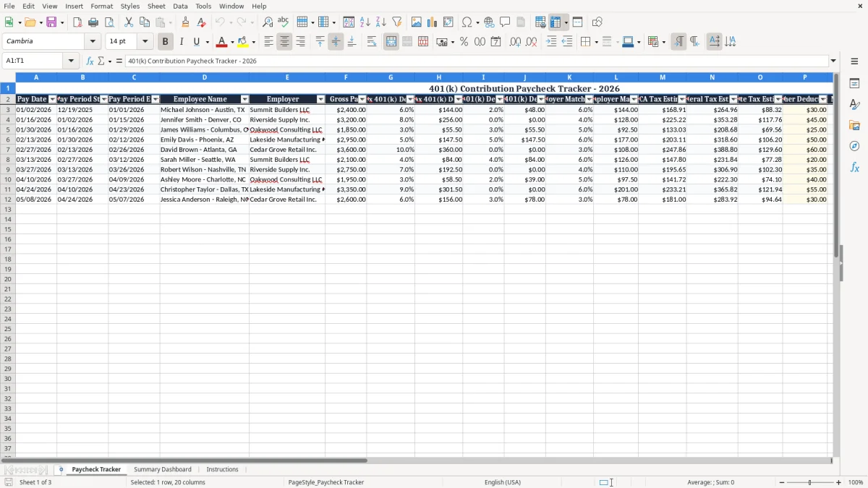
Task: Click Sort Descending icon
Action: [381, 22]
